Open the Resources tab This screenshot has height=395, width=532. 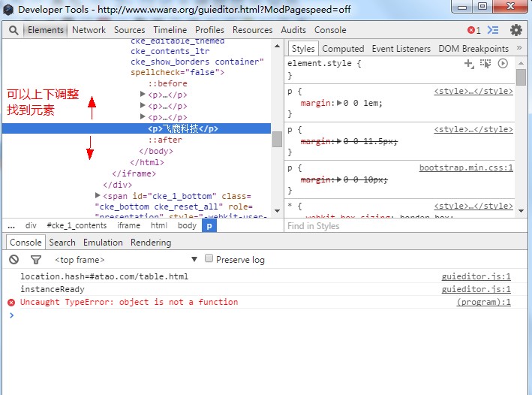click(252, 30)
